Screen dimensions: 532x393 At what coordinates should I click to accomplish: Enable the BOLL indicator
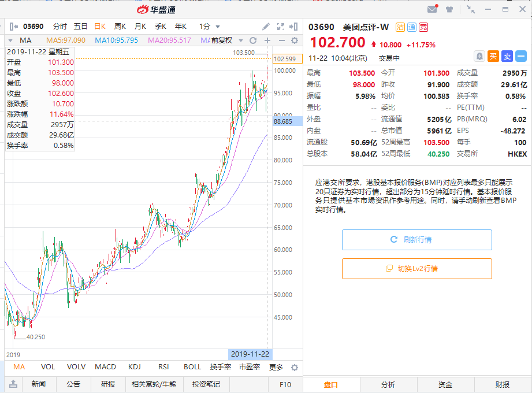tap(192, 367)
